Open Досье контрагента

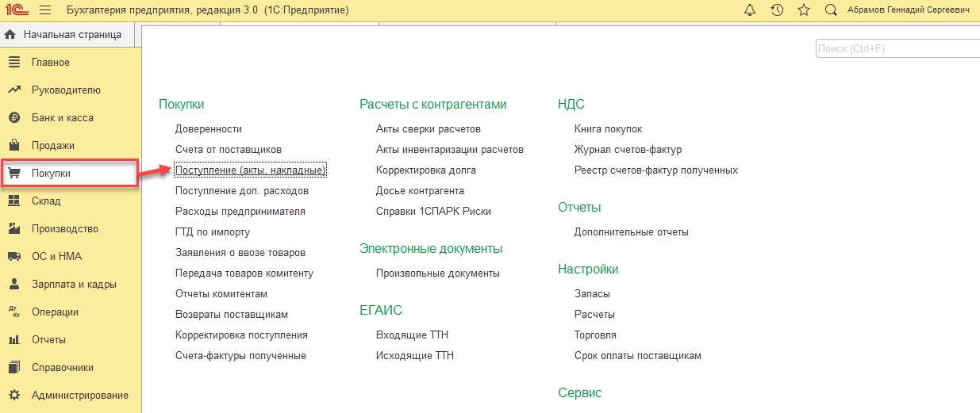pyautogui.click(x=420, y=190)
